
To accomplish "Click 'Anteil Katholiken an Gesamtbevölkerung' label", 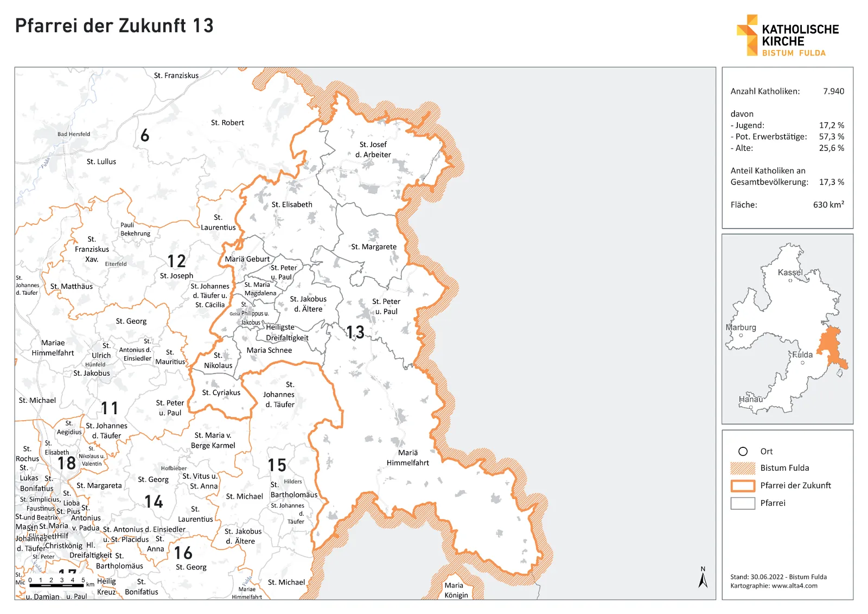I will pos(769,176).
